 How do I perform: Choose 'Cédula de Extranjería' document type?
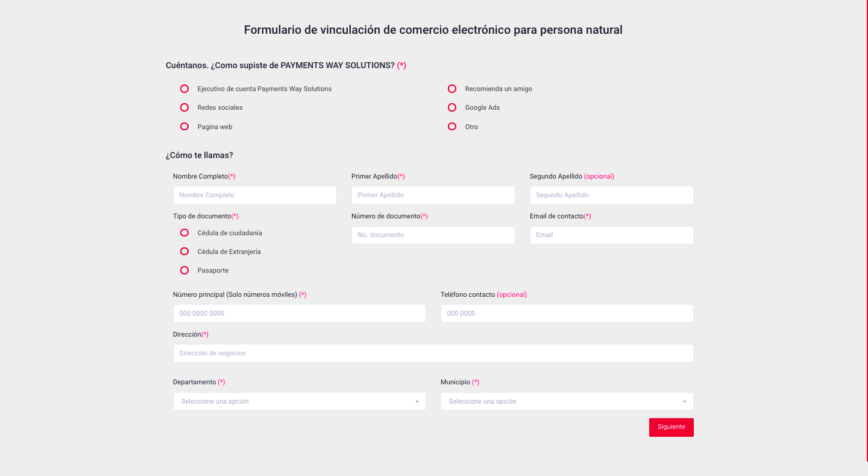(184, 252)
